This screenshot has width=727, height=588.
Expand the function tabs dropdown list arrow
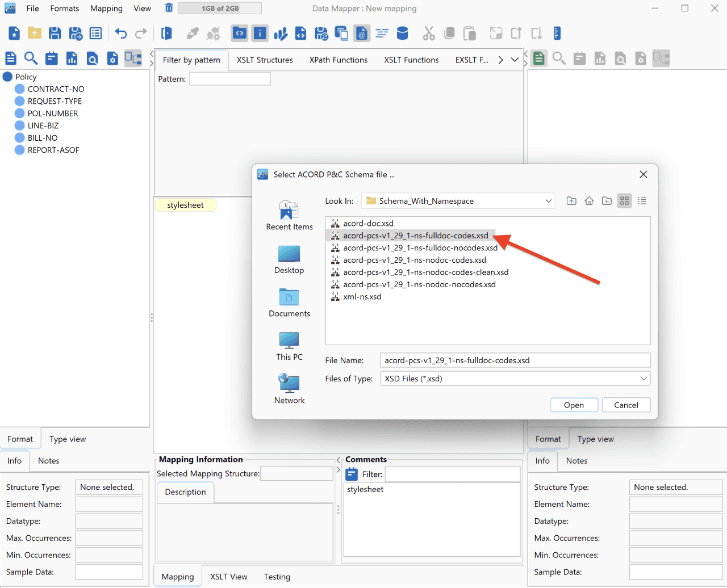click(515, 60)
